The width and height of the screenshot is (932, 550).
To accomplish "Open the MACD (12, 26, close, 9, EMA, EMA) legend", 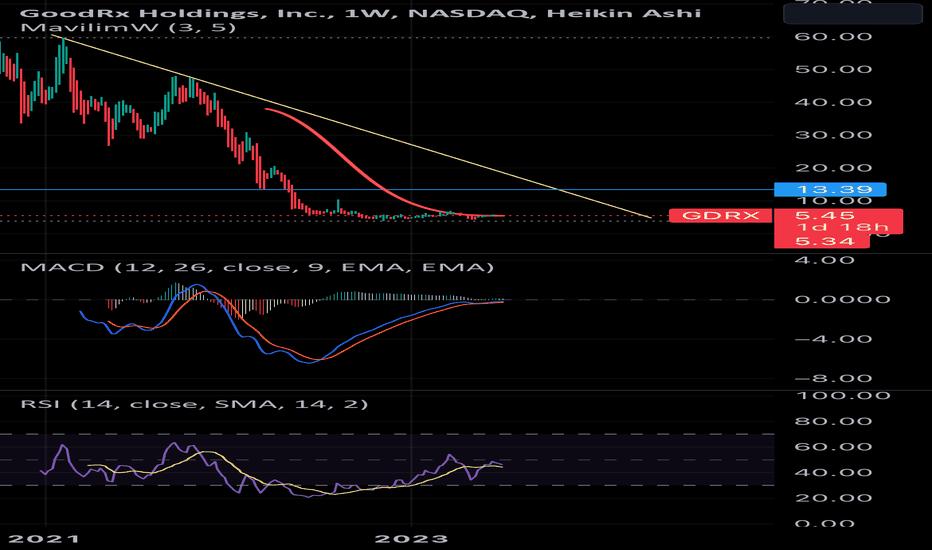I will 257,267.
